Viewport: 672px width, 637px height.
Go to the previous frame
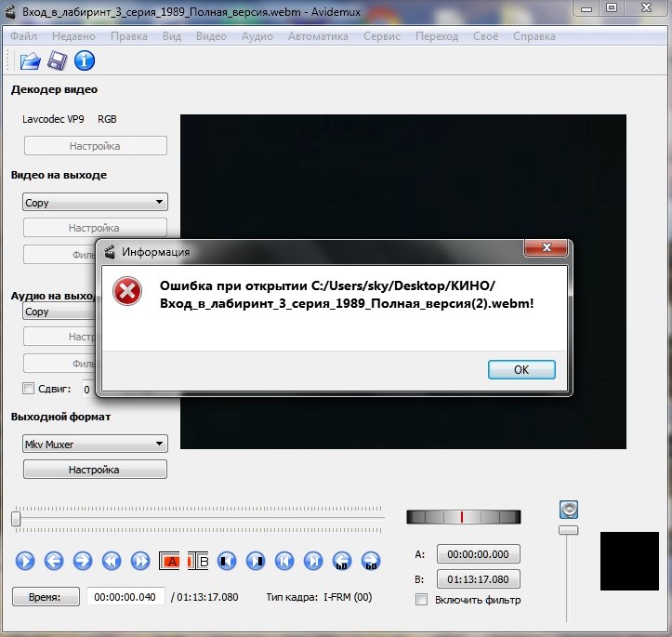click(53, 561)
